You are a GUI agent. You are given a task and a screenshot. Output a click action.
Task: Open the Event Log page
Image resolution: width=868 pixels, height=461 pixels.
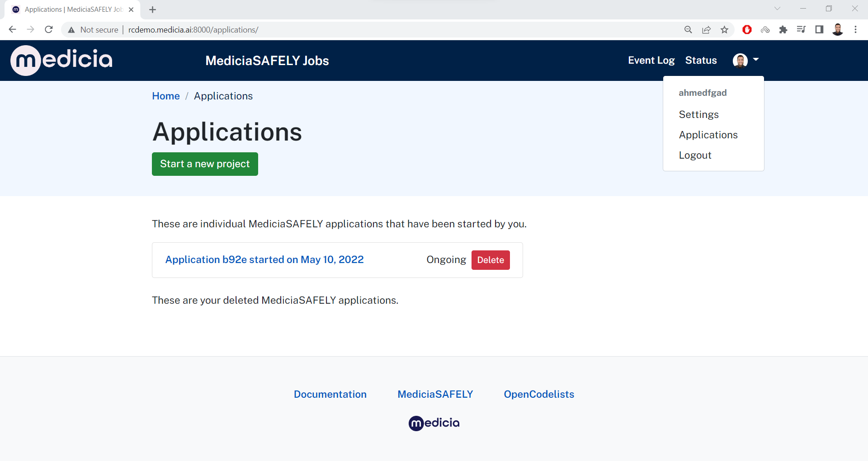tap(651, 61)
